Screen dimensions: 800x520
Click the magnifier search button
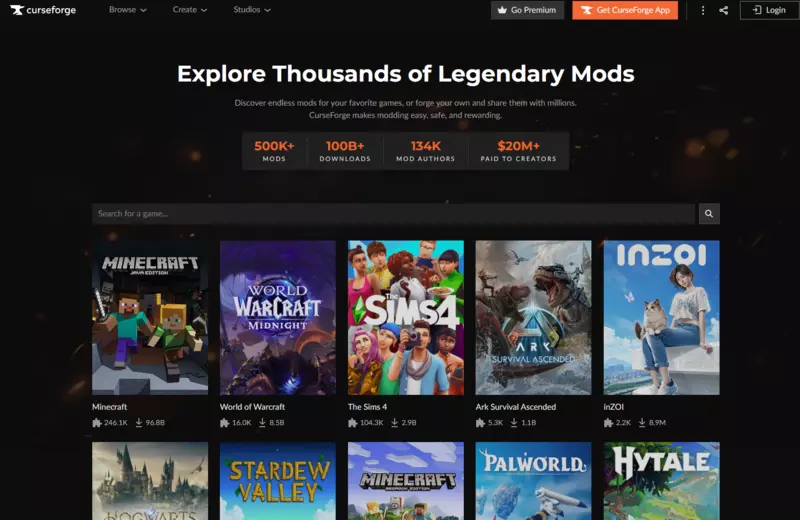click(709, 214)
